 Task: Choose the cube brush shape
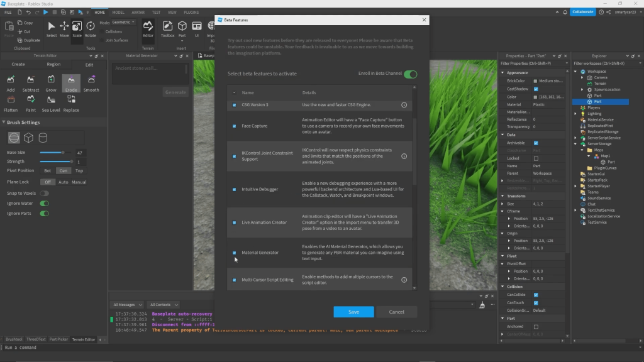pyautogui.click(x=28, y=138)
